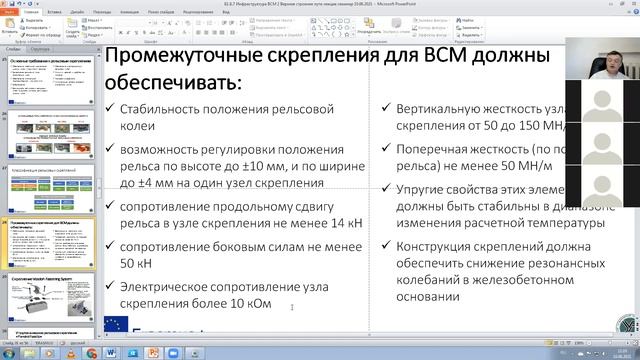Open the Переходы ribbon tab
Screen dimensions: 640x360
[x=102, y=12]
